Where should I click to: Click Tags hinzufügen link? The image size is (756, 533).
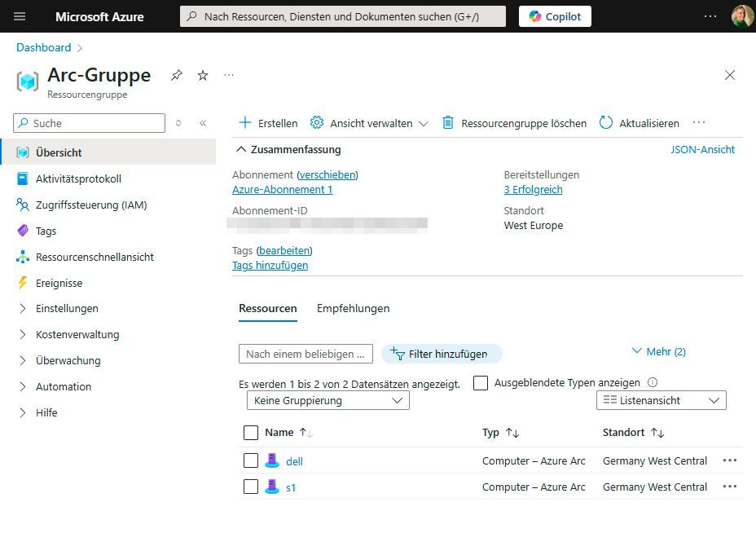pos(270,266)
